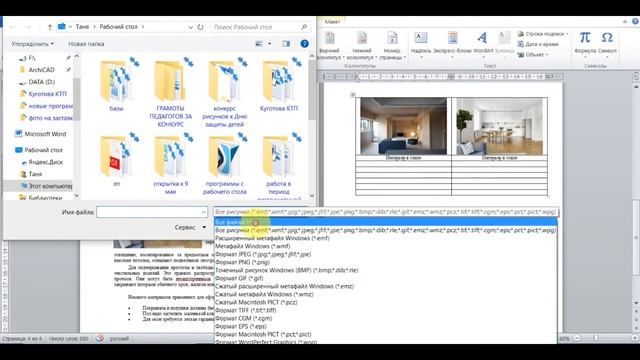The image size is (640, 360).
Task: Click Новая папка button
Action: pyautogui.click(x=86, y=44)
